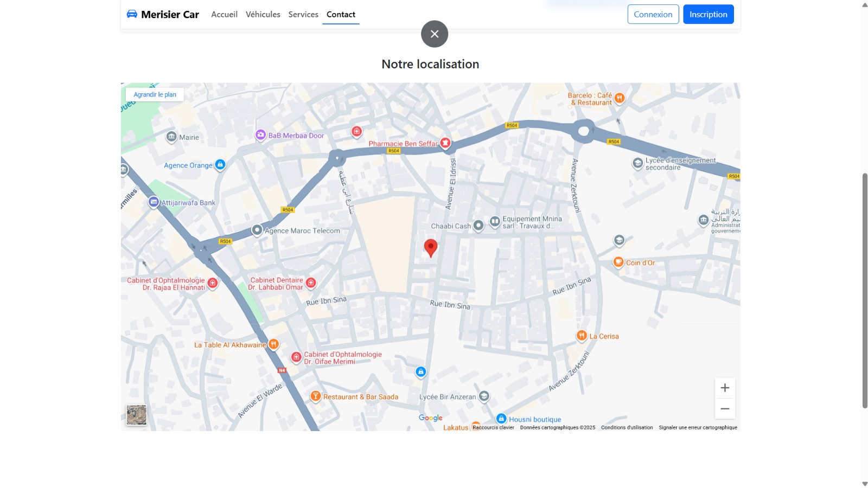The image size is (868, 488).
Task: Close overlay with the round X button
Action: click(435, 34)
